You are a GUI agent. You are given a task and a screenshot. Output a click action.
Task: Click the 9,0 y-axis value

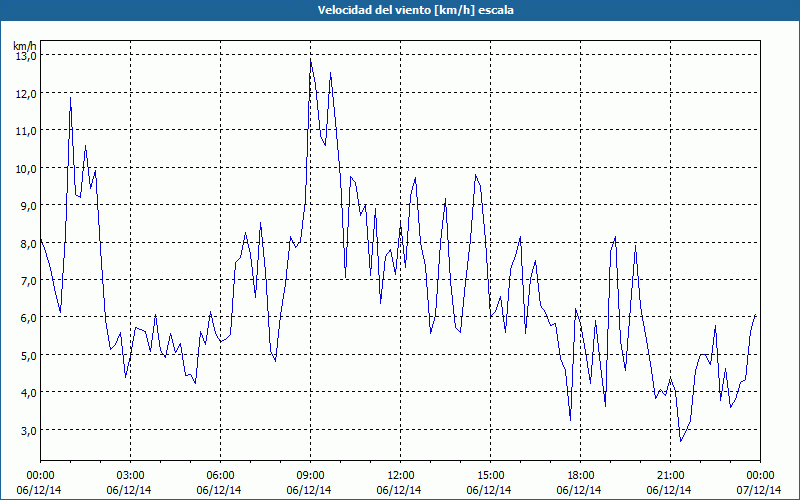(28, 206)
